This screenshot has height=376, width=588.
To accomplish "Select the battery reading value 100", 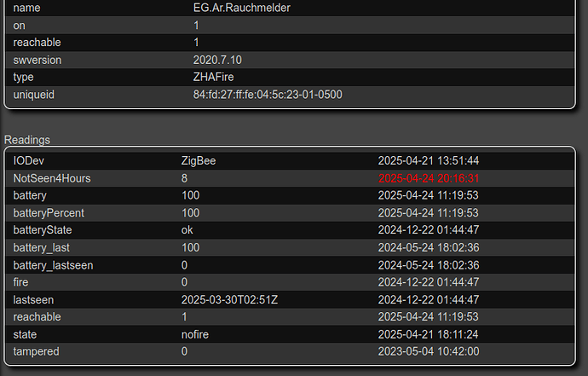I will click(x=191, y=195).
